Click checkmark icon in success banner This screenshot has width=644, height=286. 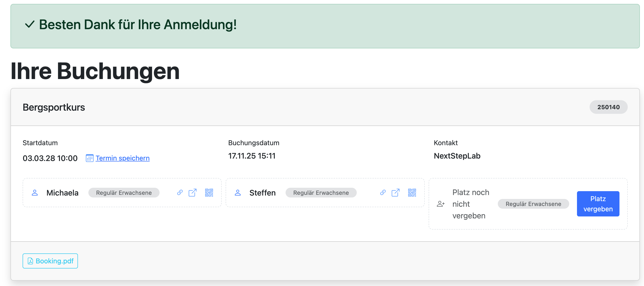pos(30,25)
